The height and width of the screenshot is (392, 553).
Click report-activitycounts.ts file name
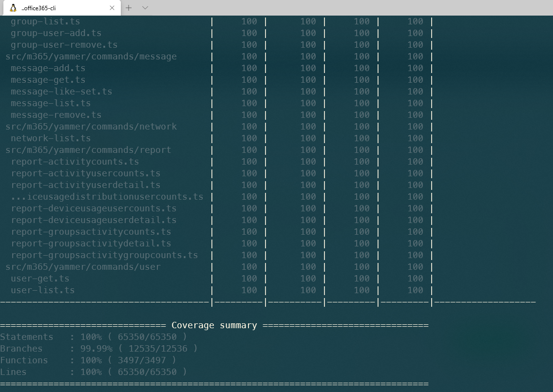(75, 162)
